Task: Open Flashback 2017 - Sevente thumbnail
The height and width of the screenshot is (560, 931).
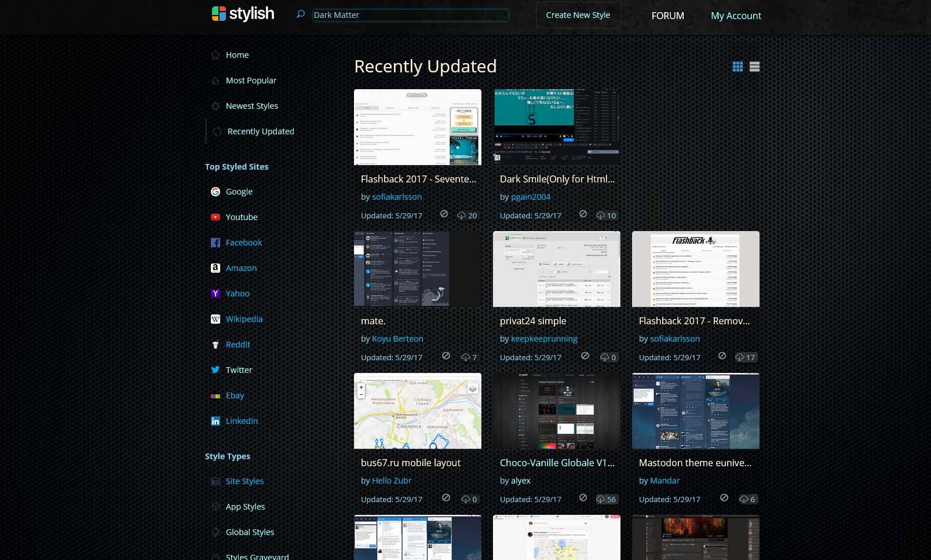Action: pyautogui.click(x=418, y=127)
